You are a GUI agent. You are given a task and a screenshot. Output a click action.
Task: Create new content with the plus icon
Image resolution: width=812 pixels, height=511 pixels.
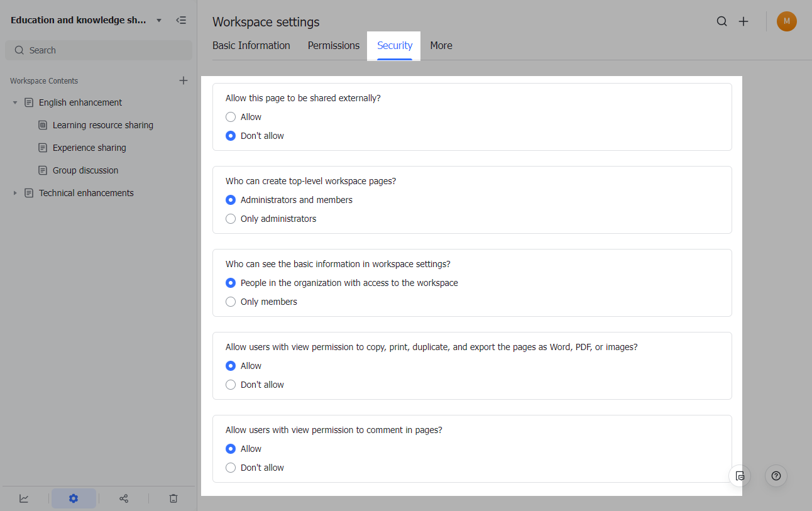click(x=743, y=21)
